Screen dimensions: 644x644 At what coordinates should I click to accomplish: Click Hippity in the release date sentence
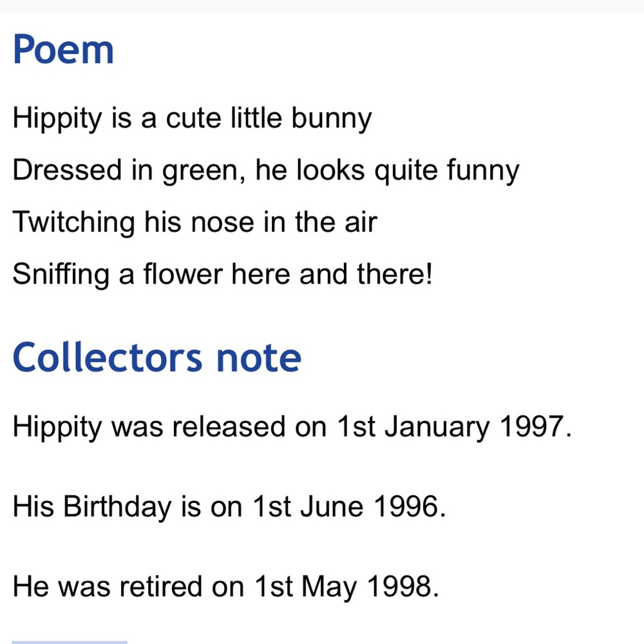pos(57,427)
